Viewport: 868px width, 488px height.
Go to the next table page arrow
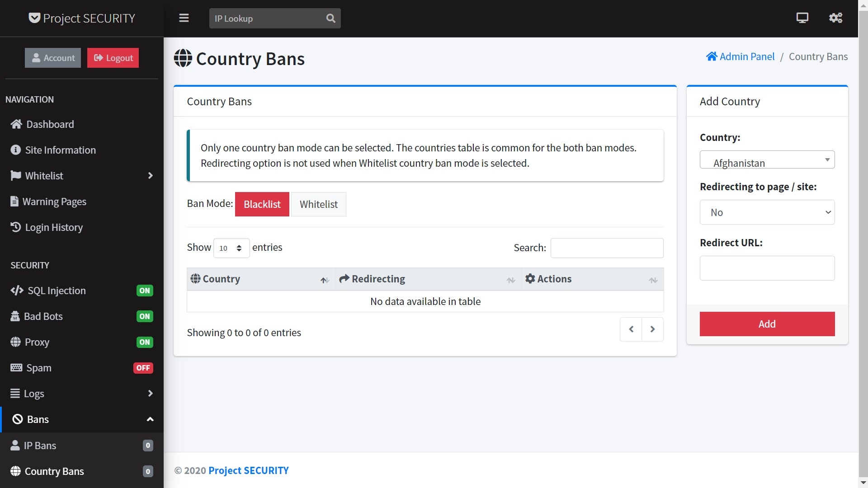tap(652, 329)
